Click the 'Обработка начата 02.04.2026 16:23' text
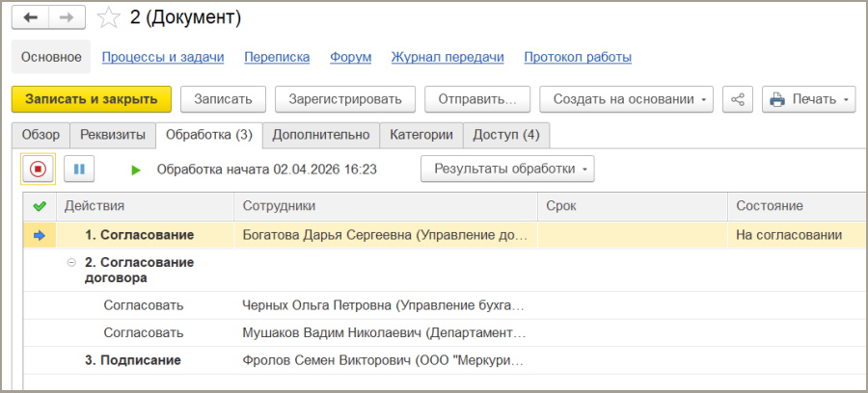The width and height of the screenshot is (868, 393). pos(267,170)
